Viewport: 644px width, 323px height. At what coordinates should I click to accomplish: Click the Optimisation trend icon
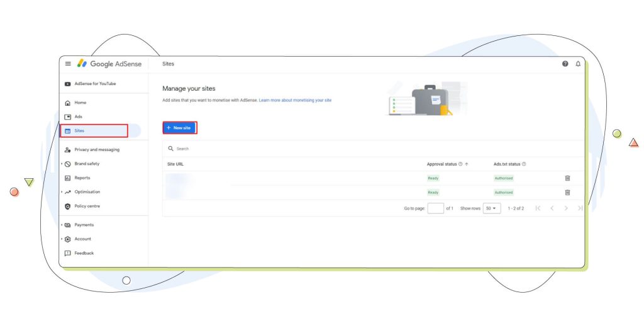click(x=68, y=192)
